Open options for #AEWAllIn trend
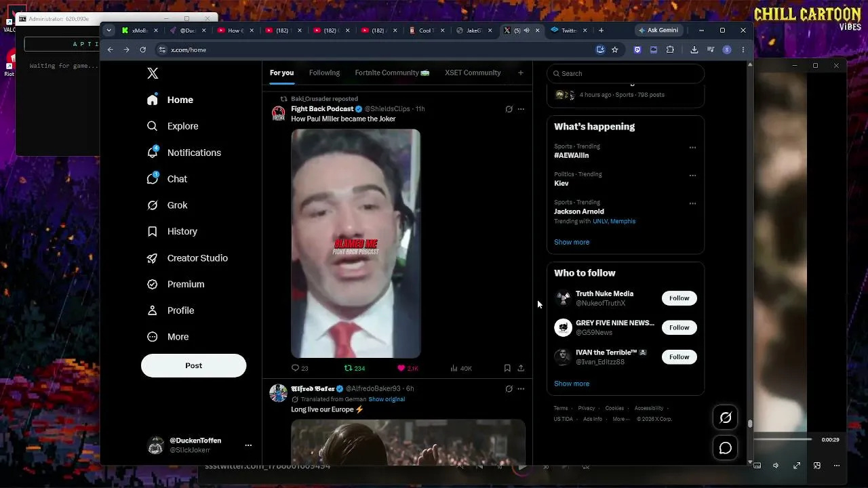 pos(692,147)
